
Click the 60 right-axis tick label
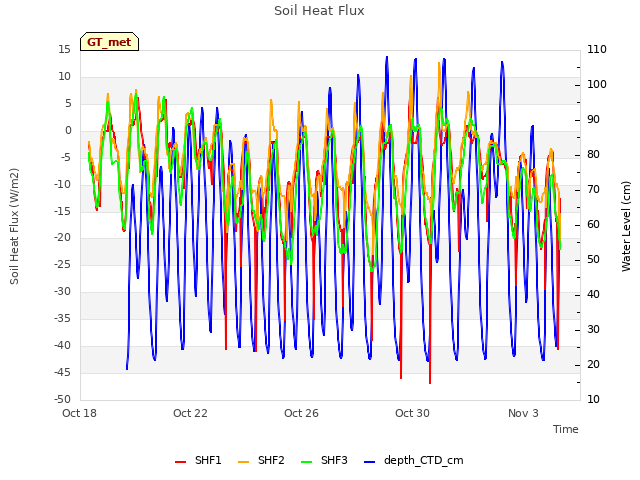(593, 224)
